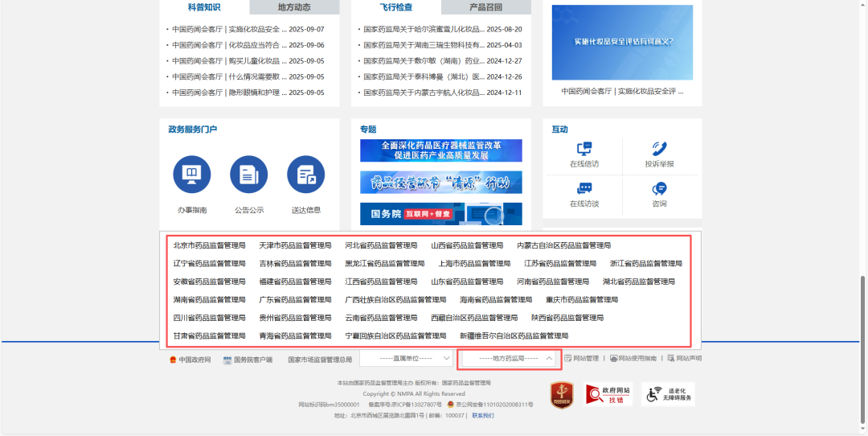Open 适老化无障碍服务 accessibility icon
Image resolution: width=868 pixels, height=436 pixels.
coord(667,394)
